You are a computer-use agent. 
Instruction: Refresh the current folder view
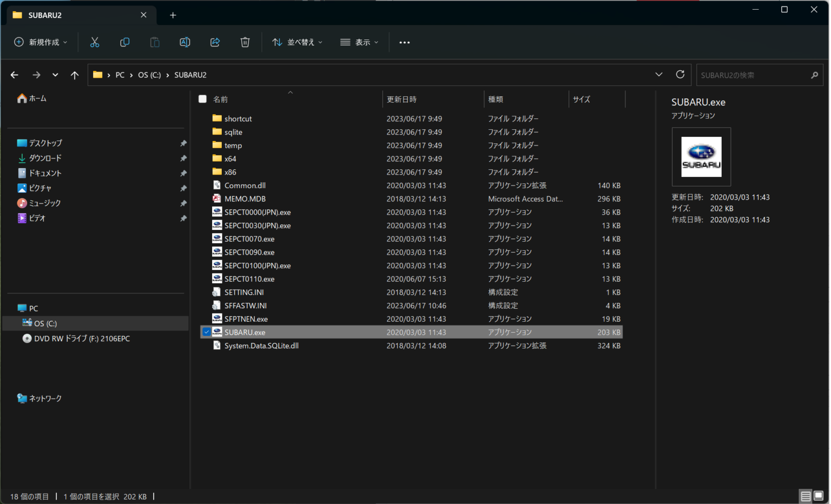pyautogui.click(x=680, y=75)
